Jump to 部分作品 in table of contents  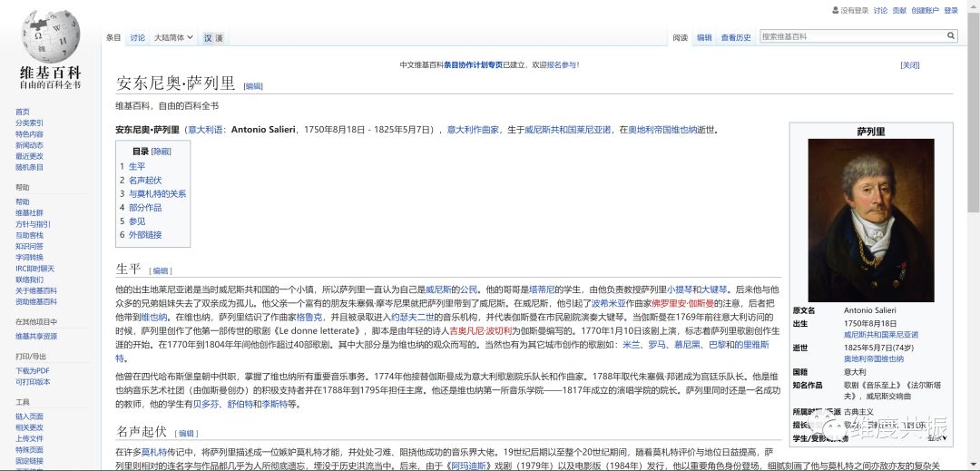tap(145, 208)
